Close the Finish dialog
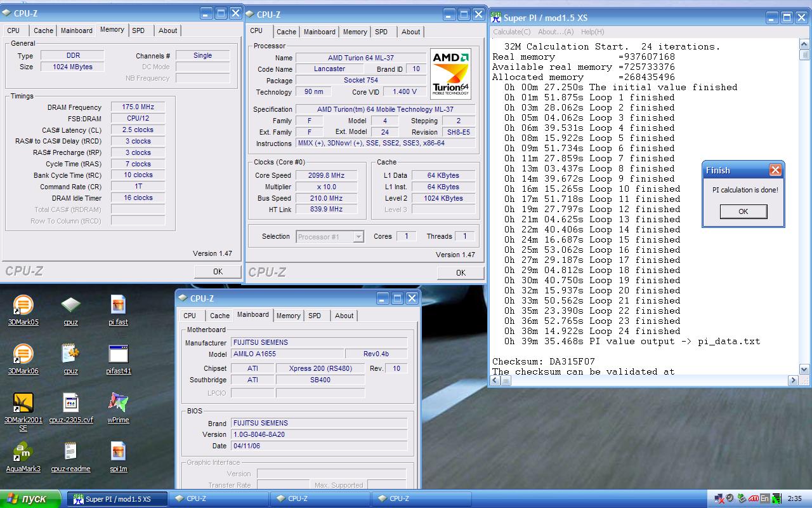This screenshot has height=508, width=812. pos(775,170)
